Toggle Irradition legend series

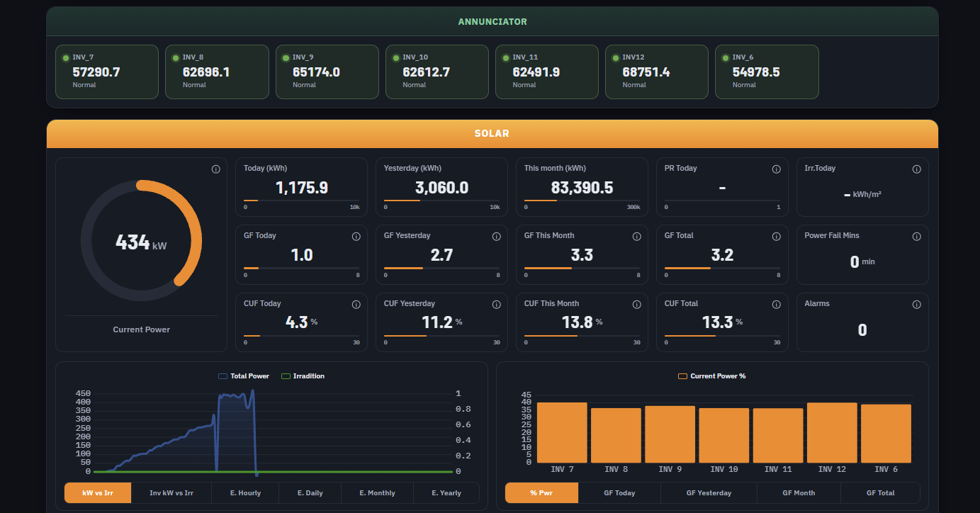tap(303, 376)
